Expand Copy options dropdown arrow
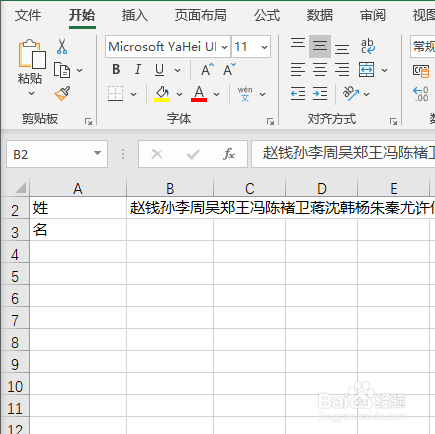 click(x=79, y=70)
